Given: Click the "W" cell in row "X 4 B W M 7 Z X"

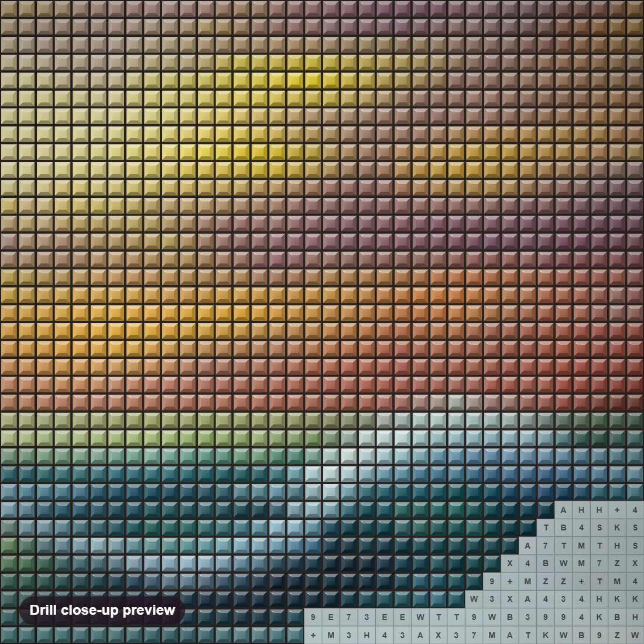Looking at the screenshot, I should 563,563.
